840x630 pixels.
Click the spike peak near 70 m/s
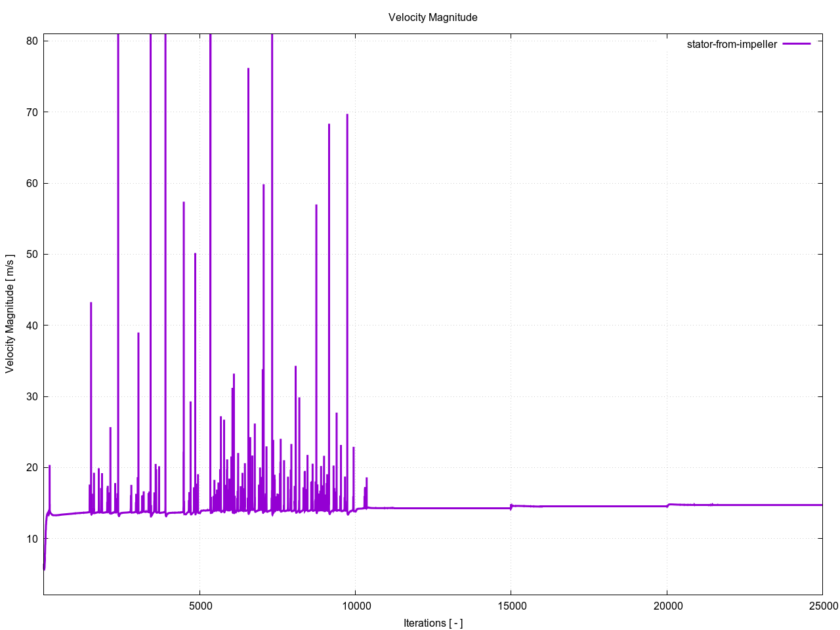click(347, 115)
